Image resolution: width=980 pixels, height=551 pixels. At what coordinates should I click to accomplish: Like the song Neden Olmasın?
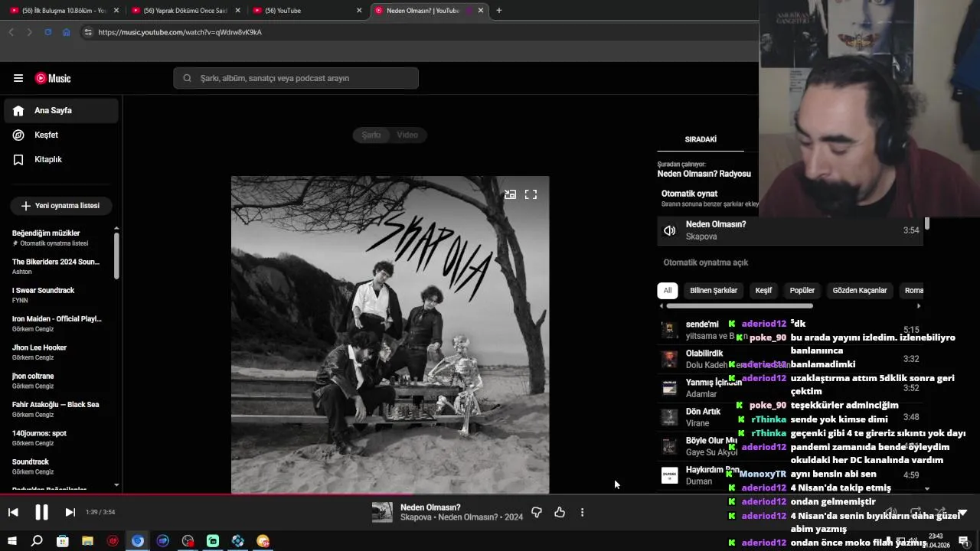tap(560, 512)
